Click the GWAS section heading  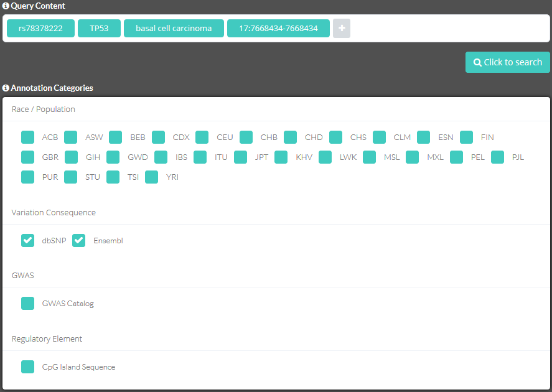23,275
